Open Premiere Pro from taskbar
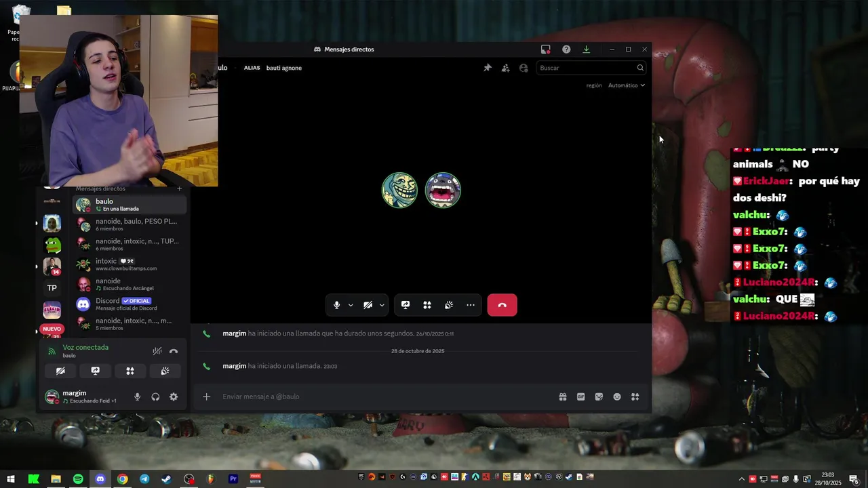The image size is (868, 488). 233,479
